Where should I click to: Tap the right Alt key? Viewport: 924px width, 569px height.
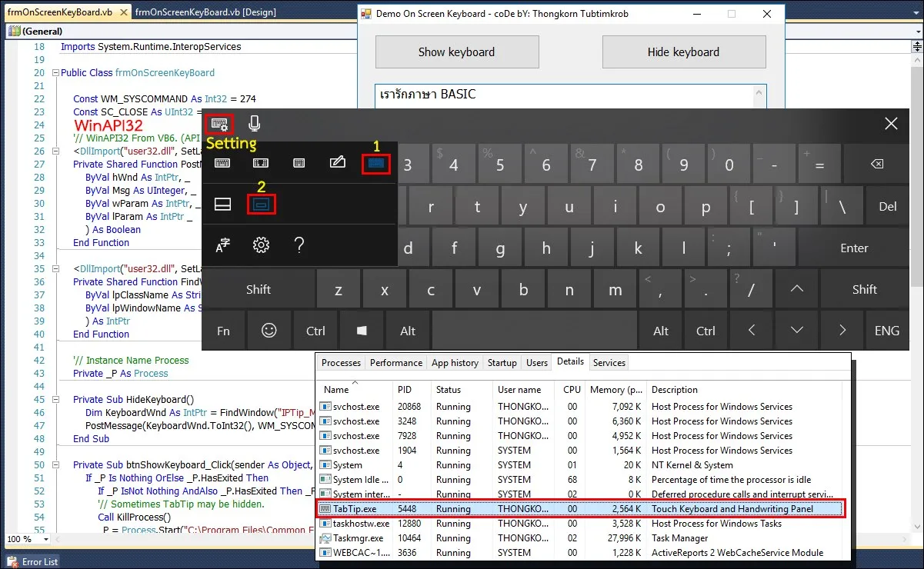pyautogui.click(x=661, y=330)
